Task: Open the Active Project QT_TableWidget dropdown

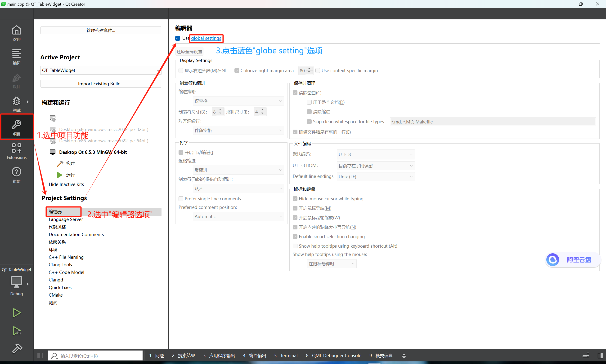Action: coord(101,70)
